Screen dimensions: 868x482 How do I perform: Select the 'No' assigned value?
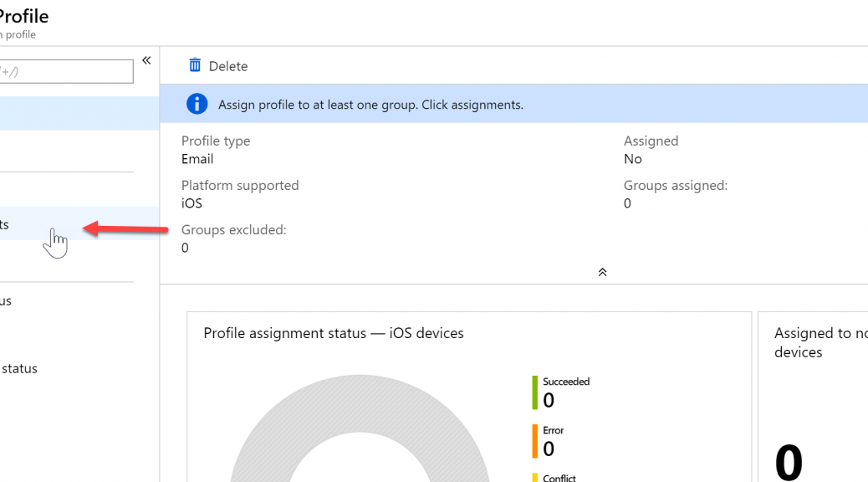click(x=633, y=159)
